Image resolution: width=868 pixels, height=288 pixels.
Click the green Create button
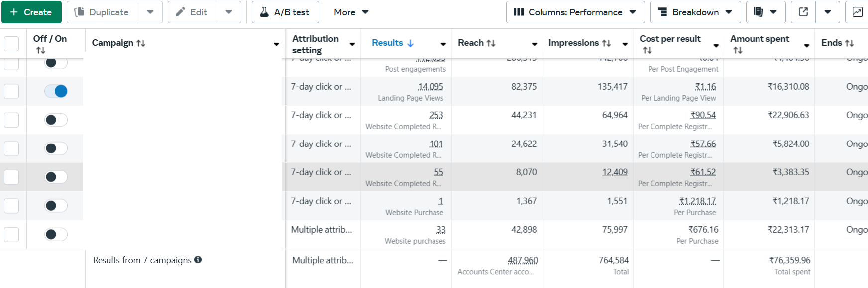(31, 12)
